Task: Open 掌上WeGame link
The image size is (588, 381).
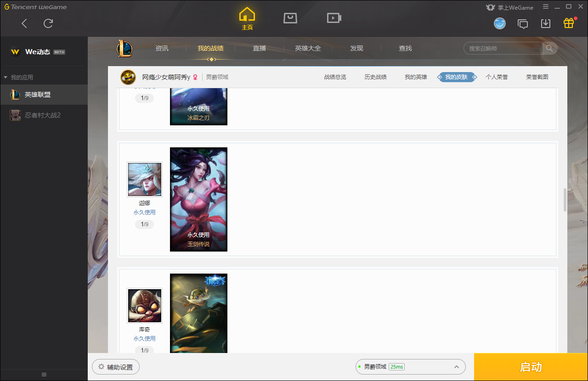Action: pyautogui.click(x=510, y=7)
